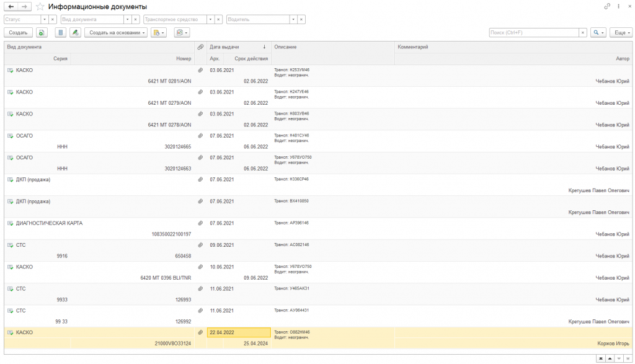Open the Транспортное средство filter dropdown
This screenshot has width=635, height=364.
tap(210, 19)
